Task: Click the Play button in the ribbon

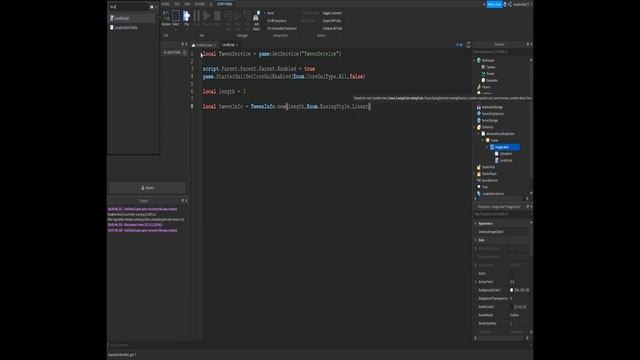Action: point(186,18)
